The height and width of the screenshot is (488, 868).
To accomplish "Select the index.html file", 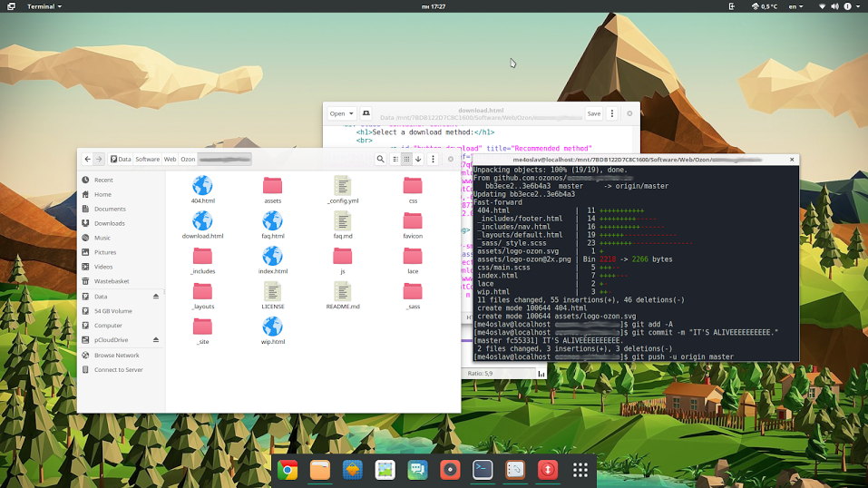I will (272, 259).
